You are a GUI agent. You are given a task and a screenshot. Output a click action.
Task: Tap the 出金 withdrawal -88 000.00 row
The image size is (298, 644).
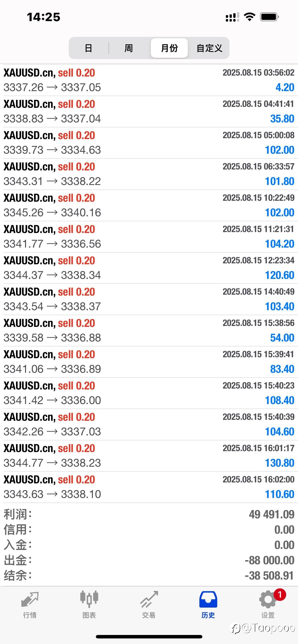(149, 560)
